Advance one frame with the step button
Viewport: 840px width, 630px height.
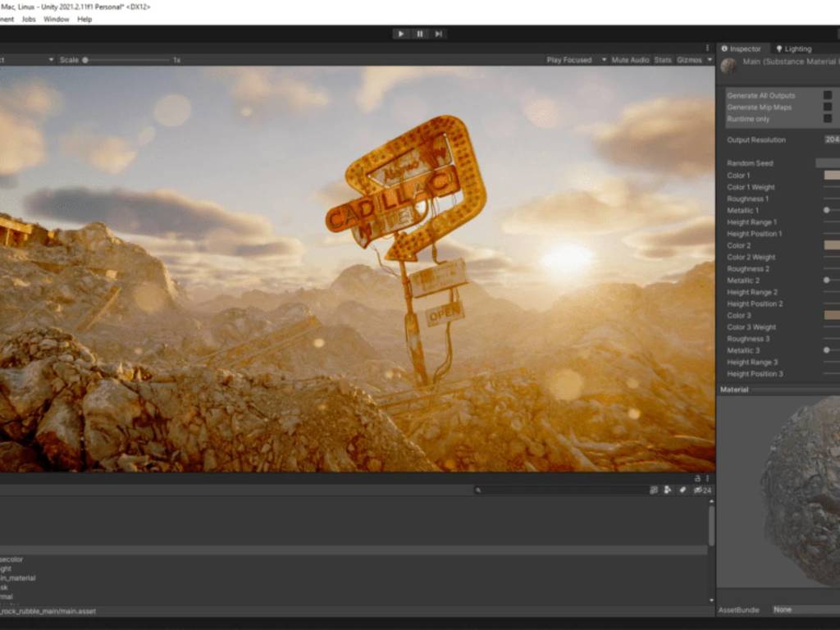(x=439, y=34)
